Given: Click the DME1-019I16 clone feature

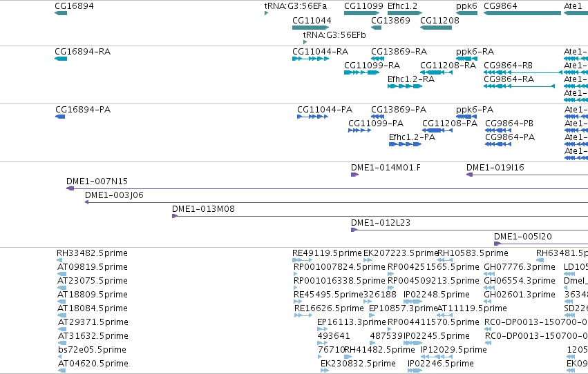Looking at the screenshot, I should 527,175.
